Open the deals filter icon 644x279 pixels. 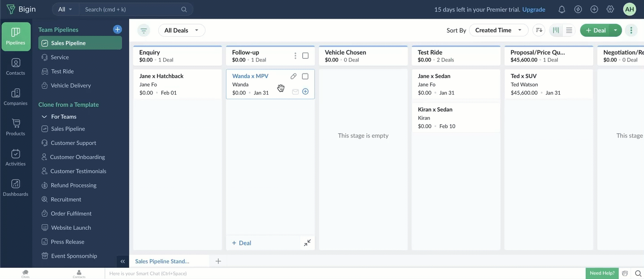pyautogui.click(x=144, y=31)
